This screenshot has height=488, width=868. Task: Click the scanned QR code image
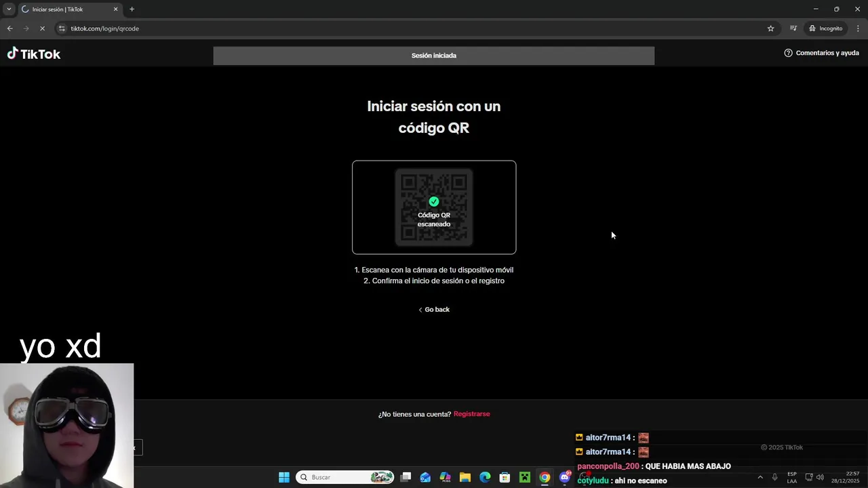point(434,207)
